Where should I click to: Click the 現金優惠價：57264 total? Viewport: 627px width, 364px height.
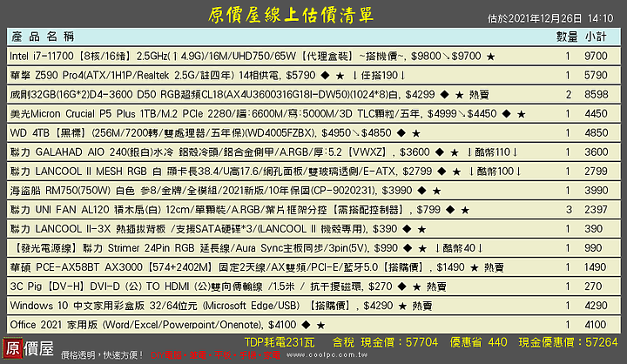pyautogui.click(x=568, y=342)
